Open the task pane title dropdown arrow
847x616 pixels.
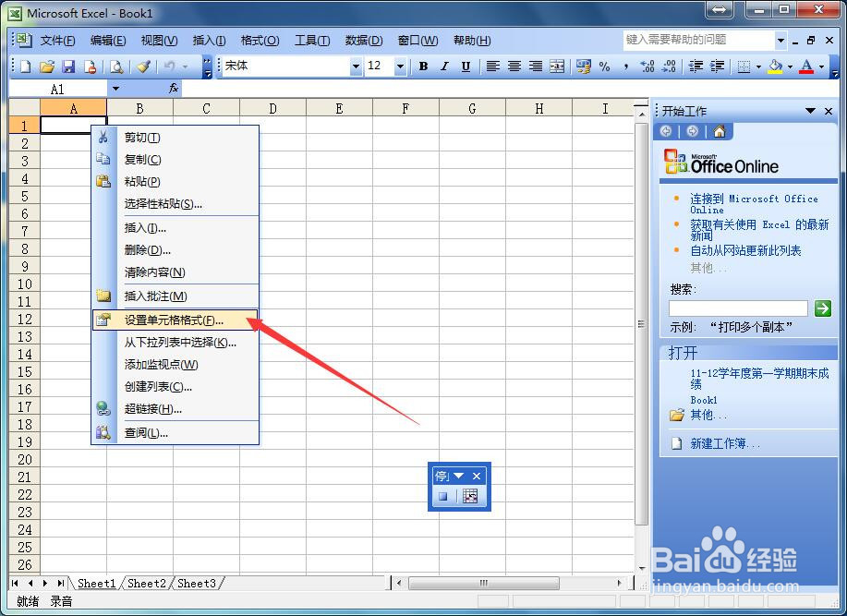pos(810,111)
